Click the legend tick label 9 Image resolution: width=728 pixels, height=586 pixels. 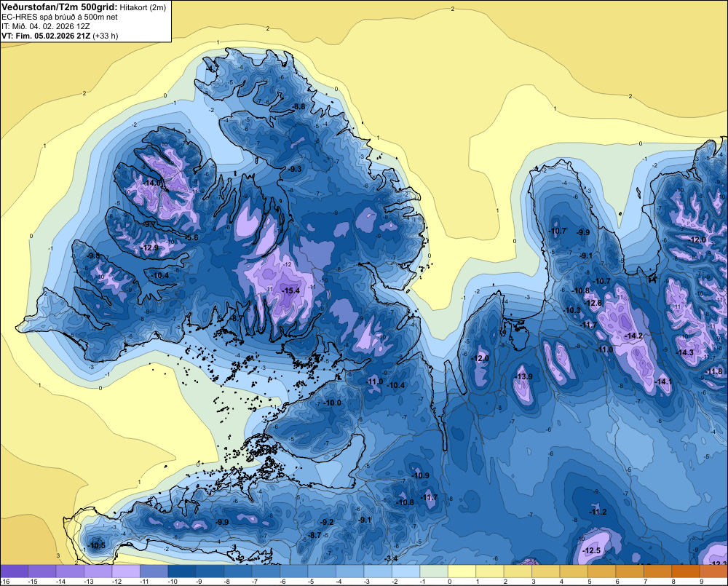pos(701,582)
